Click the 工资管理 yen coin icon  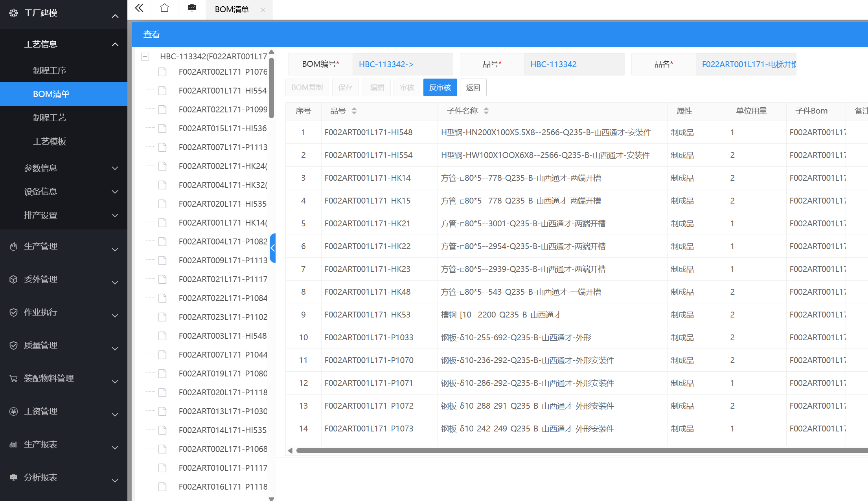pyautogui.click(x=13, y=411)
